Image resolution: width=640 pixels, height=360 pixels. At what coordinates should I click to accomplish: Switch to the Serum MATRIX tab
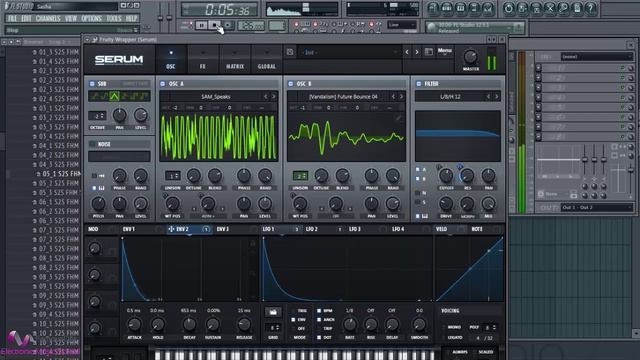coord(235,60)
